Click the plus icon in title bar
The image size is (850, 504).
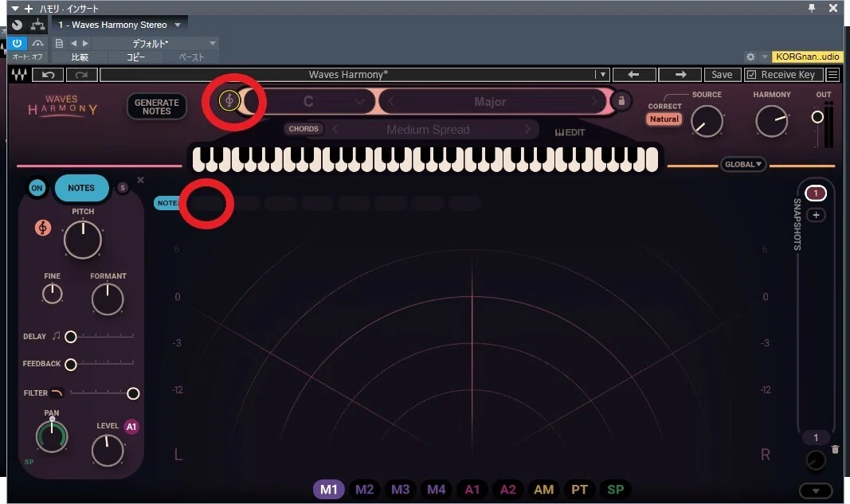pos(29,9)
